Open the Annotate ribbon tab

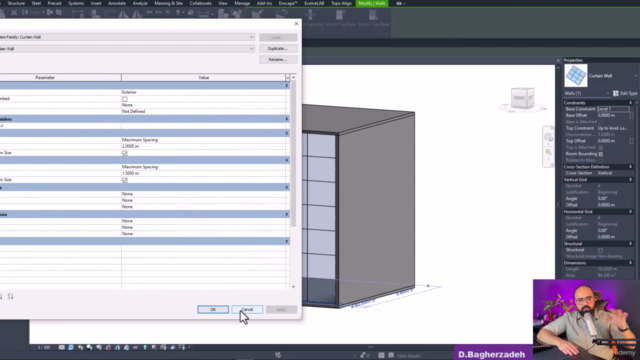click(117, 3)
